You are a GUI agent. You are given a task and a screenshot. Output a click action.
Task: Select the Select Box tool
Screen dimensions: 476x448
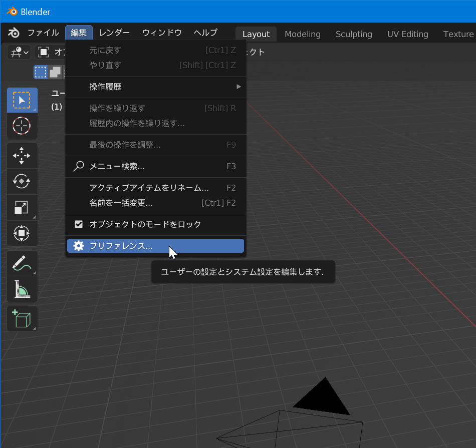(x=22, y=100)
